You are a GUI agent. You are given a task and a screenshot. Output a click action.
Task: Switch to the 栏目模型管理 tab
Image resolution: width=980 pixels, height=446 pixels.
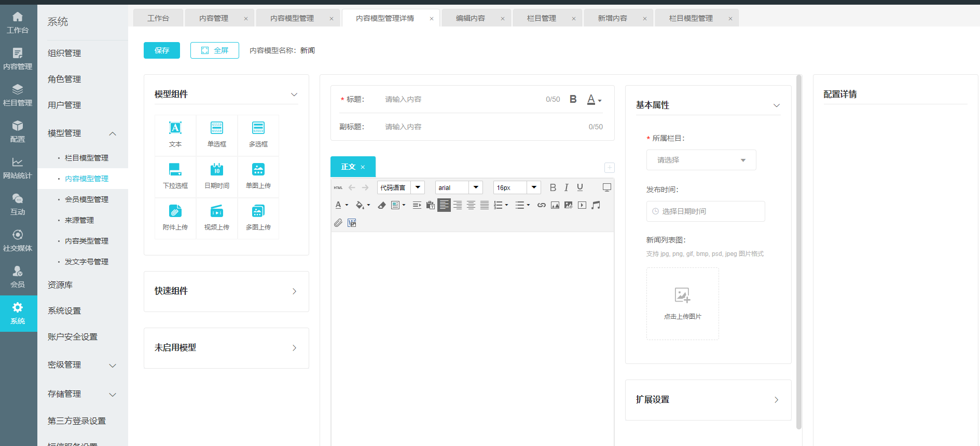coord(691,18)
